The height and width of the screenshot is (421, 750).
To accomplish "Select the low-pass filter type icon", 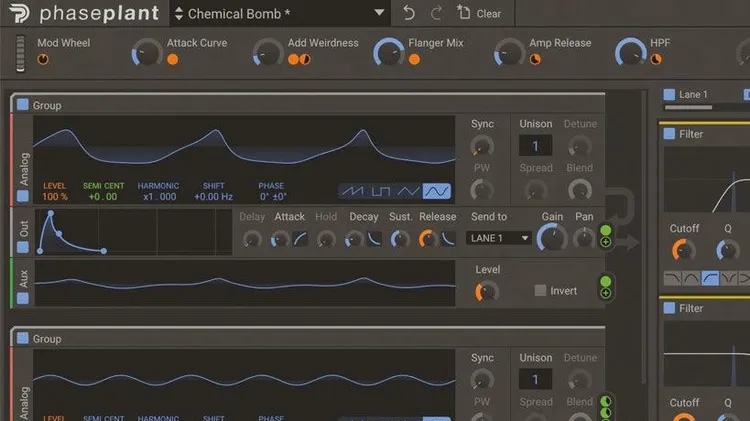I will (673, 278).
